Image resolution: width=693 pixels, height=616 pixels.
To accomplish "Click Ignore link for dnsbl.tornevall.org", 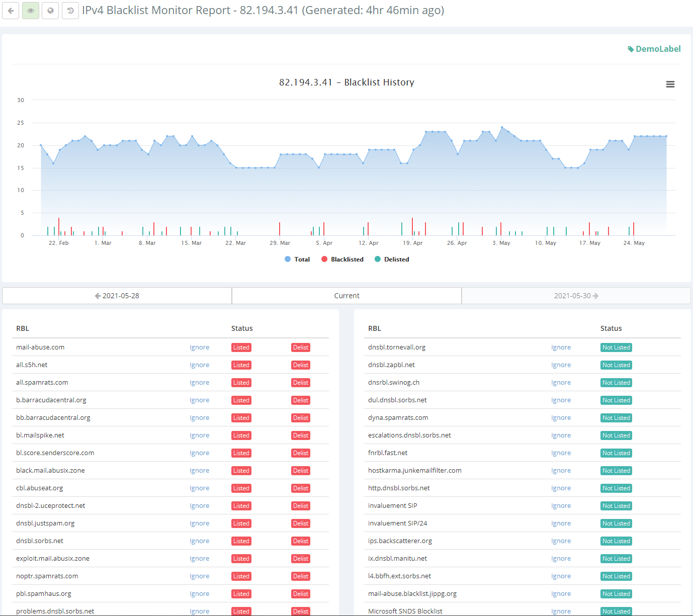I will [x=561, y=347].
